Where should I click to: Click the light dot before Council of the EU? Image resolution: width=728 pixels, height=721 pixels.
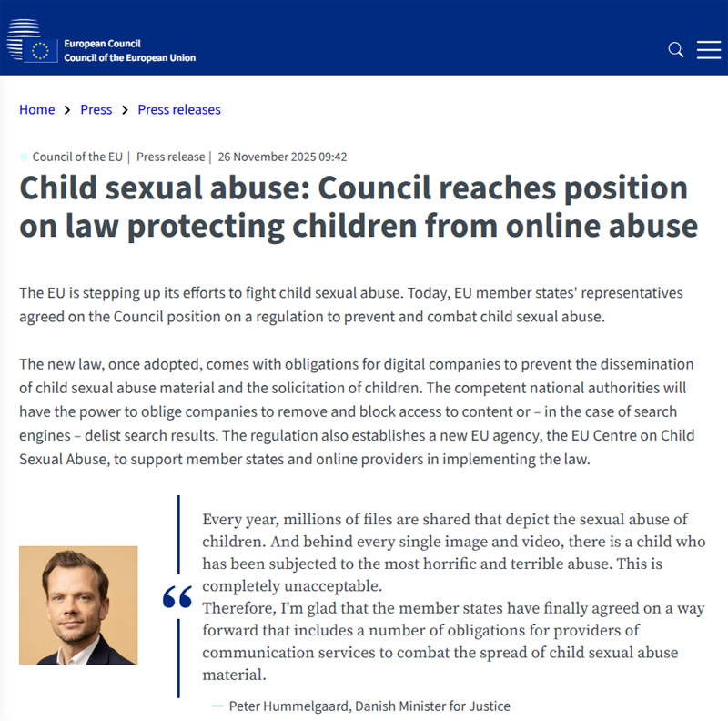(25, 157)
